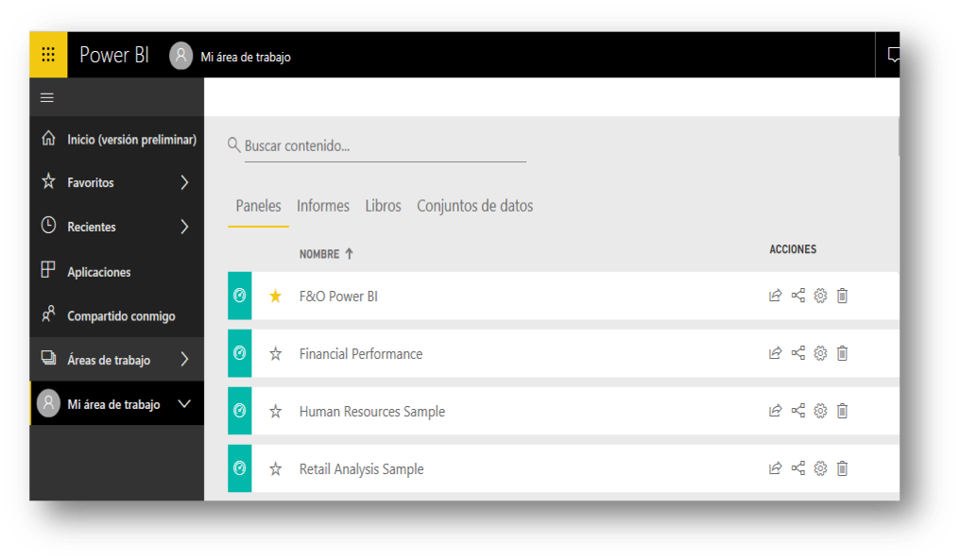Image resolution: width=960 pixels, height=560 pixels.
Task: Open settings for Human Resources Sample
Action: [x=820, y=411]
